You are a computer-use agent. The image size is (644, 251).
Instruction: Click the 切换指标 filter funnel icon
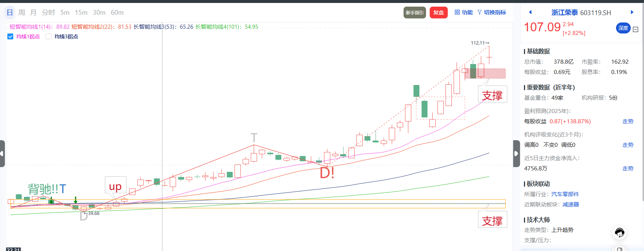[x=479, y=12]
